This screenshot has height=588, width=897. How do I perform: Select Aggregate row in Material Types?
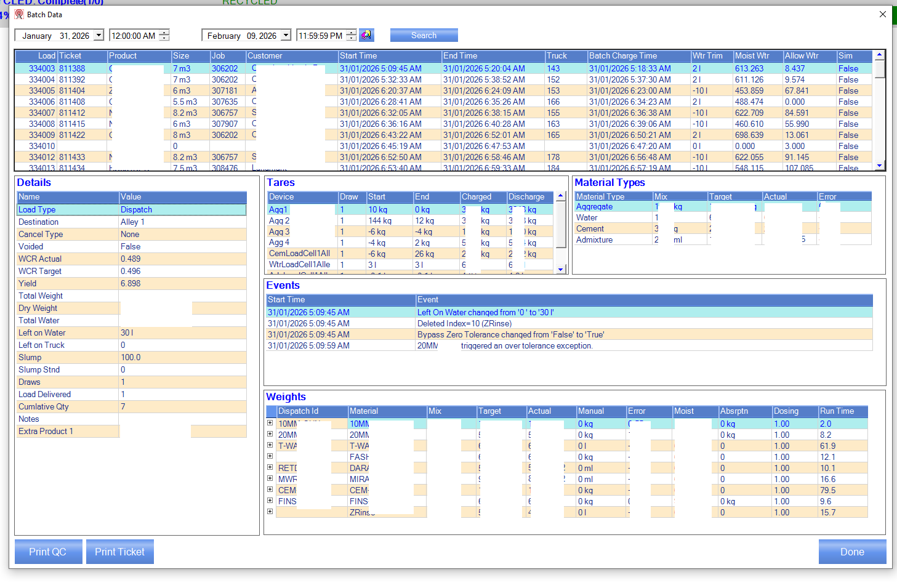point(723,206)
